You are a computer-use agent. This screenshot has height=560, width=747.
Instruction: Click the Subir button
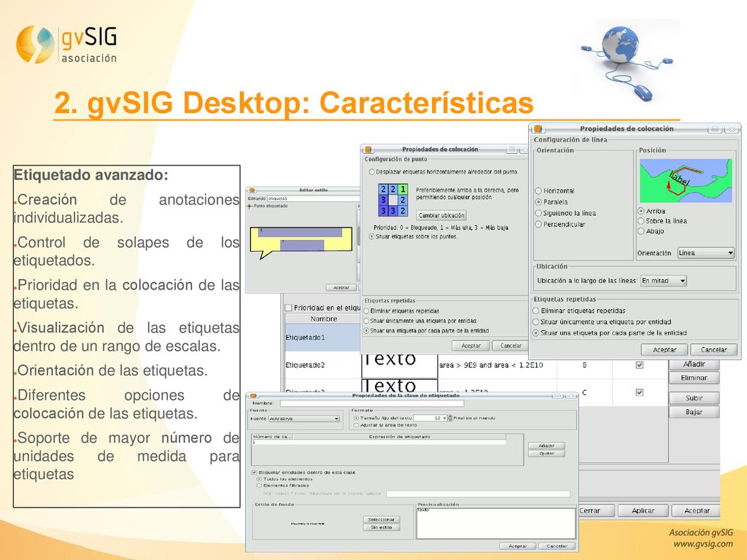pos(694,398)
